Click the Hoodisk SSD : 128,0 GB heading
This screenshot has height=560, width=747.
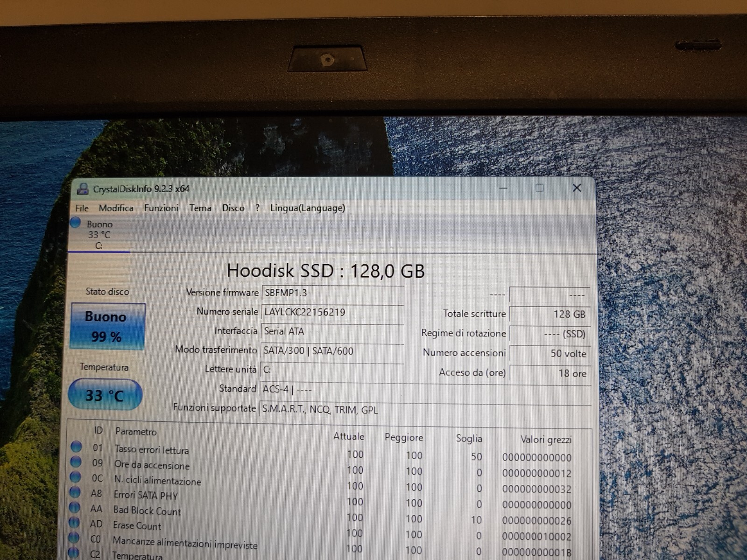pos(325,271)
